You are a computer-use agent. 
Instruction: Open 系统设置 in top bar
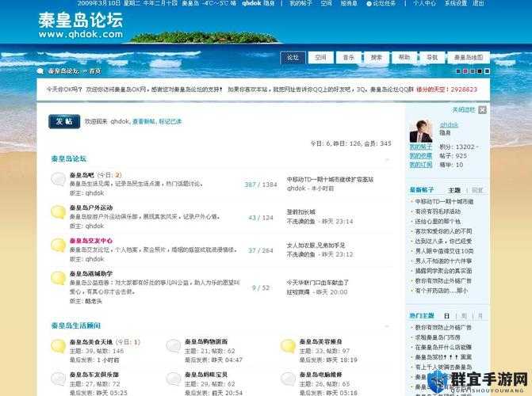tap(456, 3)
